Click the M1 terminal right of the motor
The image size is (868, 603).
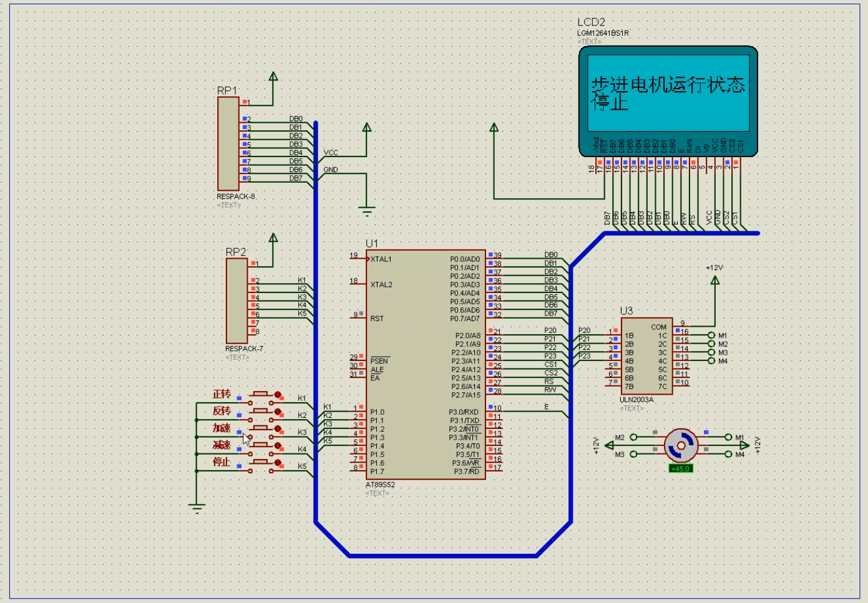click(728, 437)
